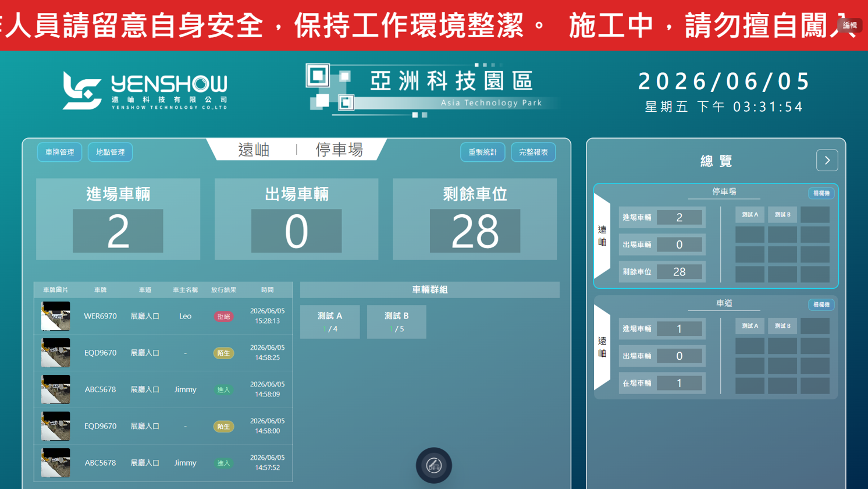This screenshot has width=868, height=489.
Task: Click the 遠岫 arrow tag on the 車道 card
Action: point(602,348)
